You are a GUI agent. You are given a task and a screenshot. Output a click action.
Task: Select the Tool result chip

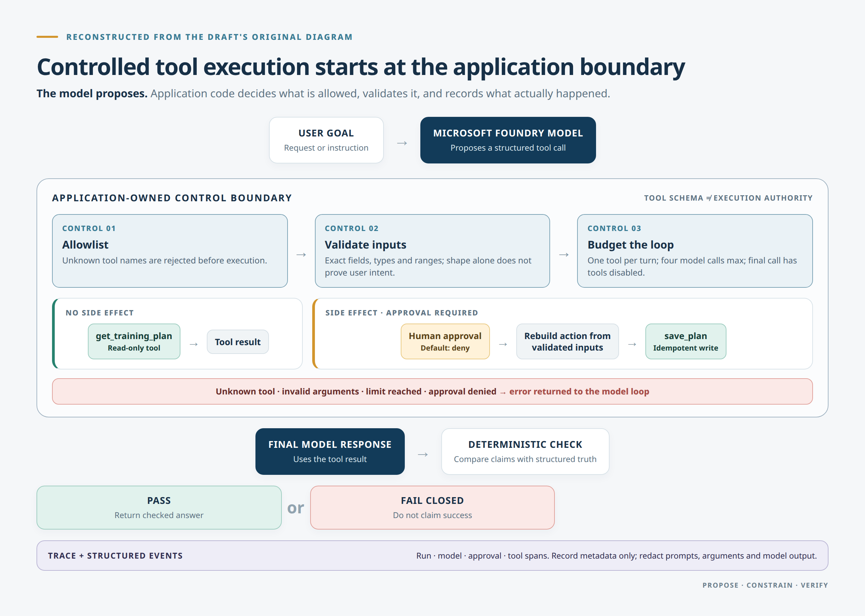[x=238, y=342]
